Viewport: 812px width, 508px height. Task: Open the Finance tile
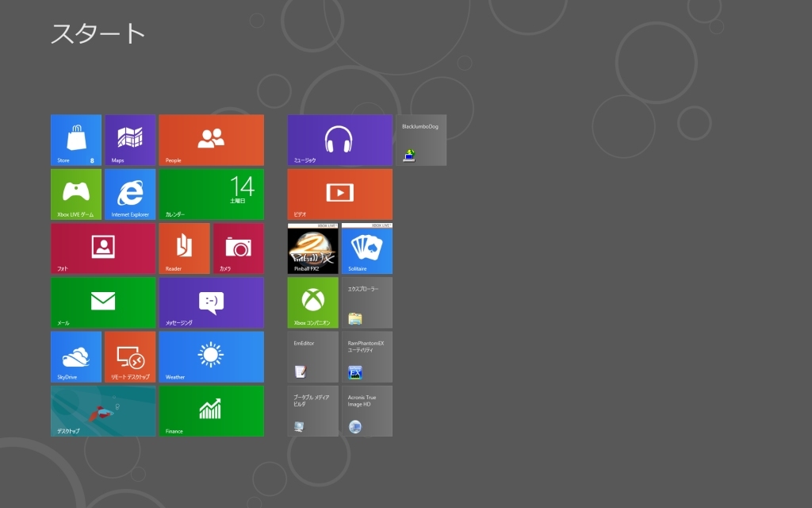click(211, 411)
